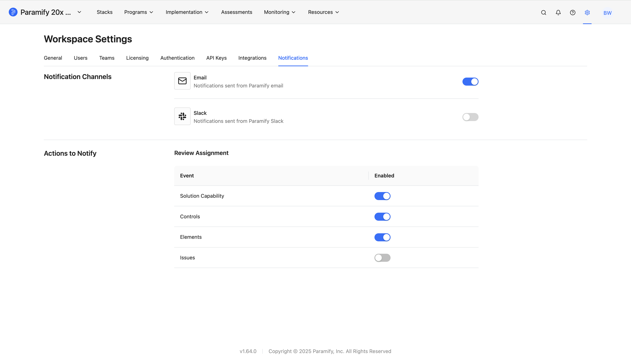Open the search icon in header
This screenshot has height=364, width=631.
pos(544,12)
